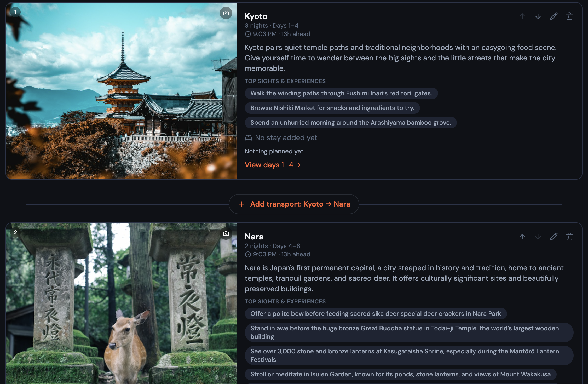Click the camera icon on Nara photo

coord(226,233)
